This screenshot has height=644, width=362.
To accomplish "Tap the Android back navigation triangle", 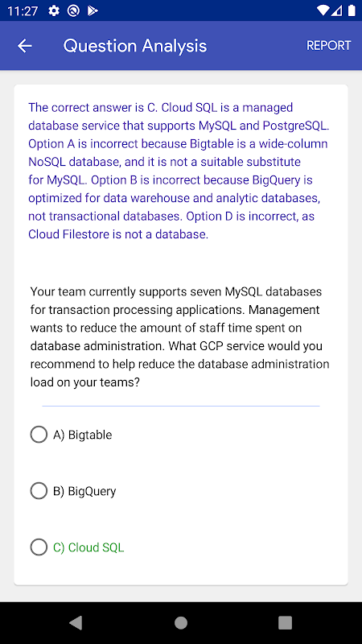I will click(76, 622).
